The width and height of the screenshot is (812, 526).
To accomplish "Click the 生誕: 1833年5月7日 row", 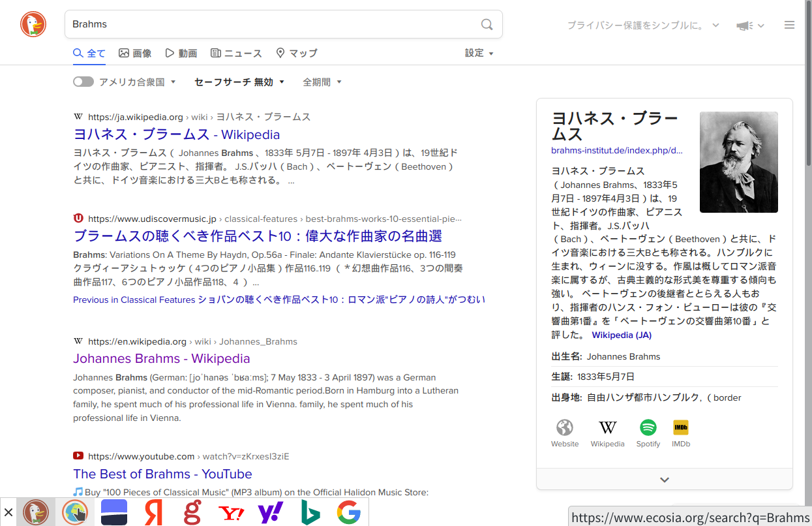I will point(665,377).
